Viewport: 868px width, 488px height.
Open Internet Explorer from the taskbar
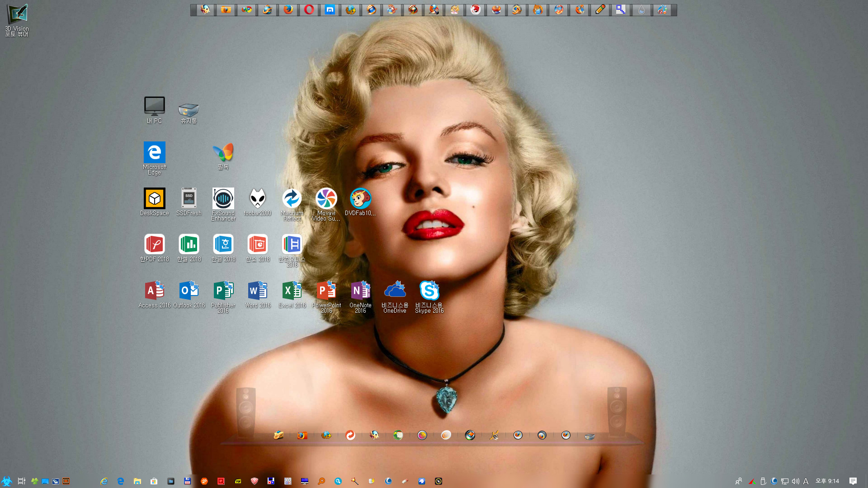tap(104, 481)
